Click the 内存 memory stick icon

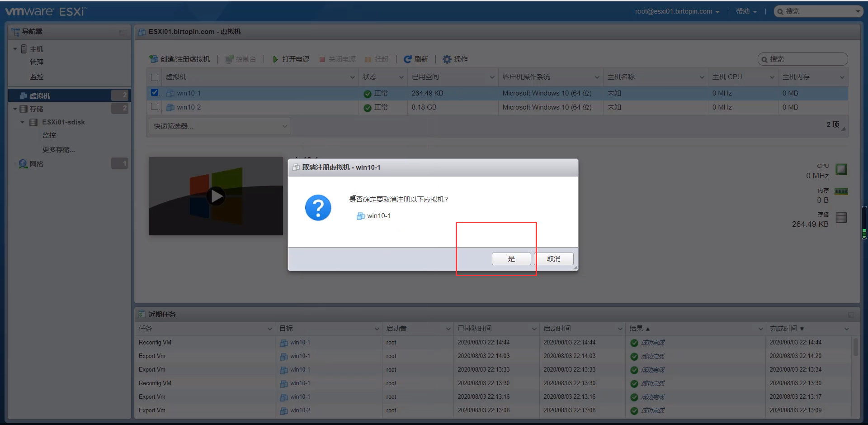(x=841, y=191)
